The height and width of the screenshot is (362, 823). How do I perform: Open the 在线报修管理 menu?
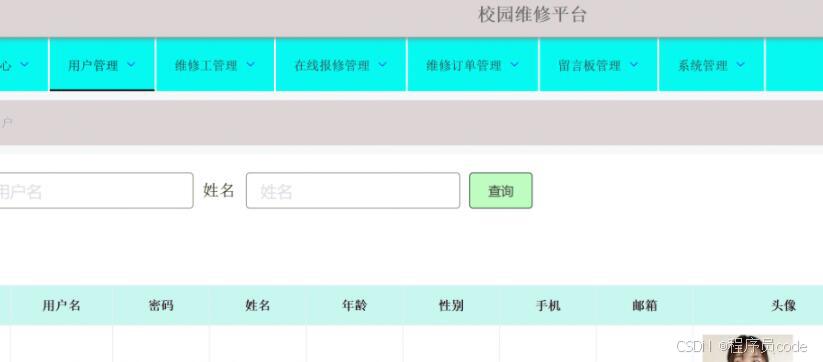341,65
